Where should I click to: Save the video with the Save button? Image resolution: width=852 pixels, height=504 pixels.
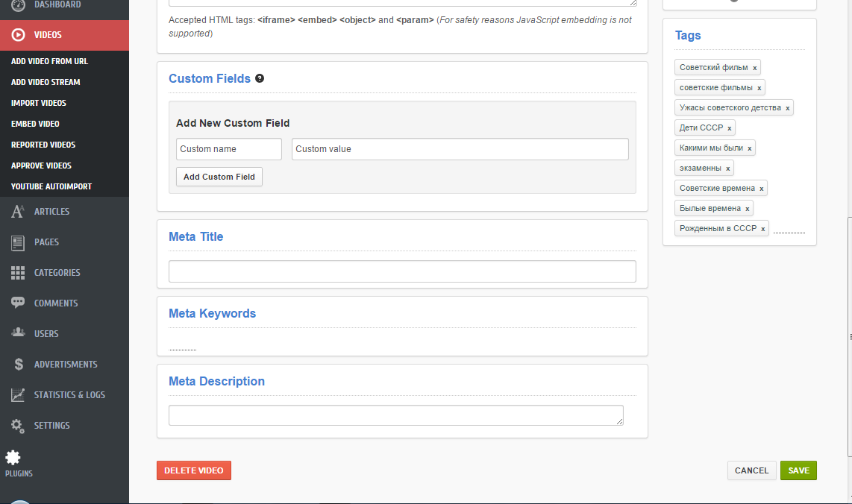tap(798, 470)
